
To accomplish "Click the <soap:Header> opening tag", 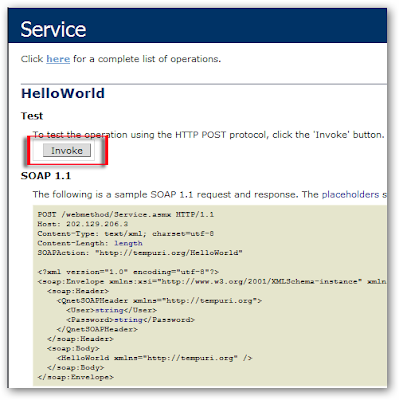I will 78,291.
